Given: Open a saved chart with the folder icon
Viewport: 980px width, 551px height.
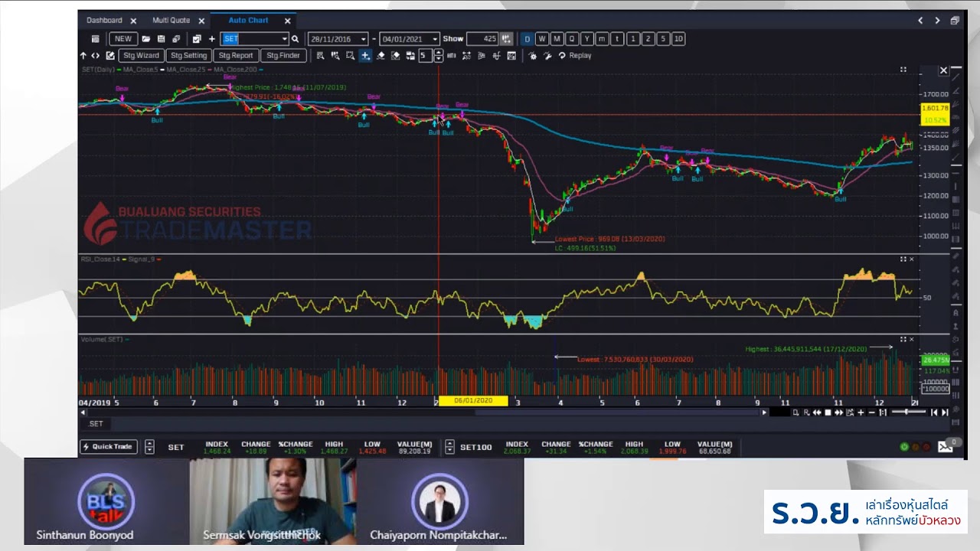Looking at the screenshot, I should (146, 39).
